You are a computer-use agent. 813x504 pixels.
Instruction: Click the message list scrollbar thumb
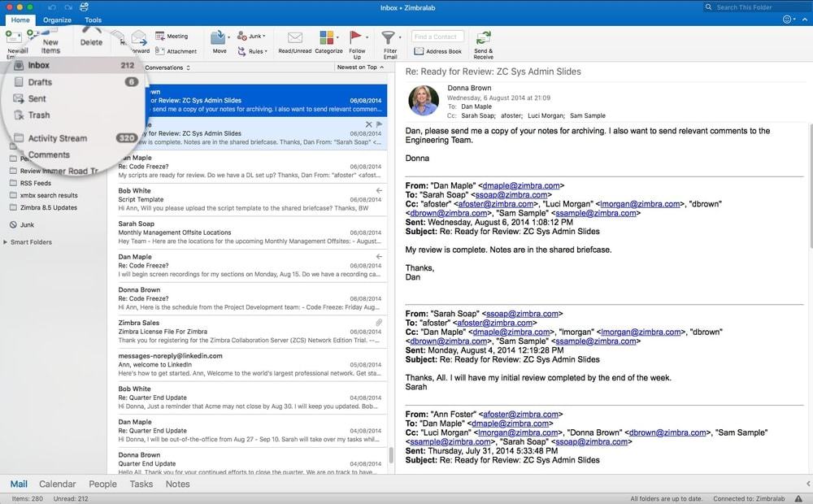tap(391, 455)
